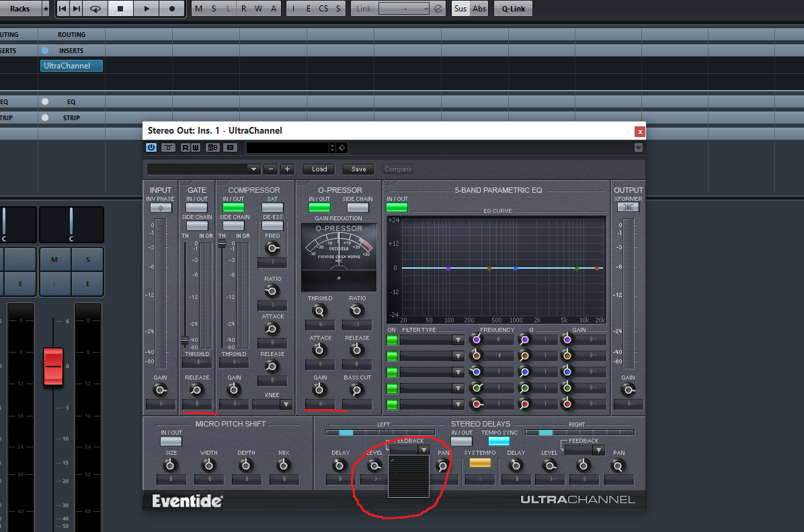The image size is (804, 532).
Task: Click the plugin bypass-effect bracket icon
Action: [x=168, y=148]
